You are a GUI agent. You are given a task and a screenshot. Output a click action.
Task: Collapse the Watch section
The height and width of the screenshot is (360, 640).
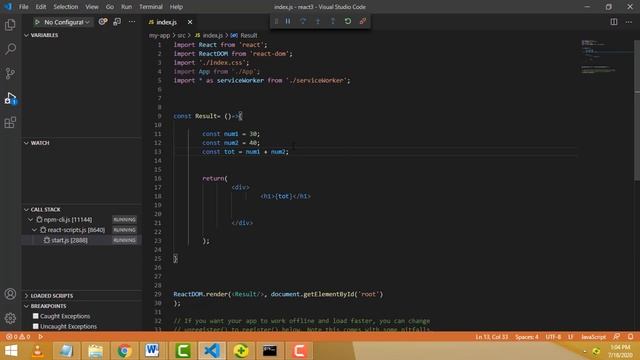point(82,143)
